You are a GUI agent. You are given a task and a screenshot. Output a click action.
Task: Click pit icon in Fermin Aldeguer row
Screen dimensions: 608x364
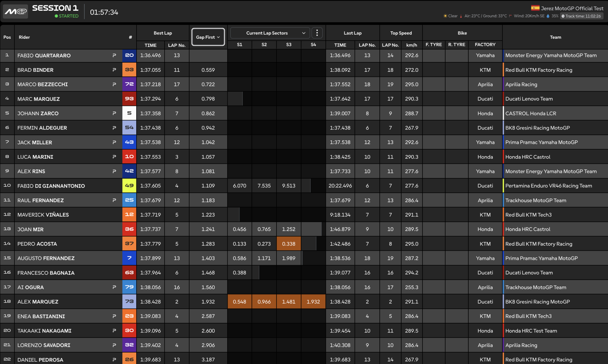114,128
